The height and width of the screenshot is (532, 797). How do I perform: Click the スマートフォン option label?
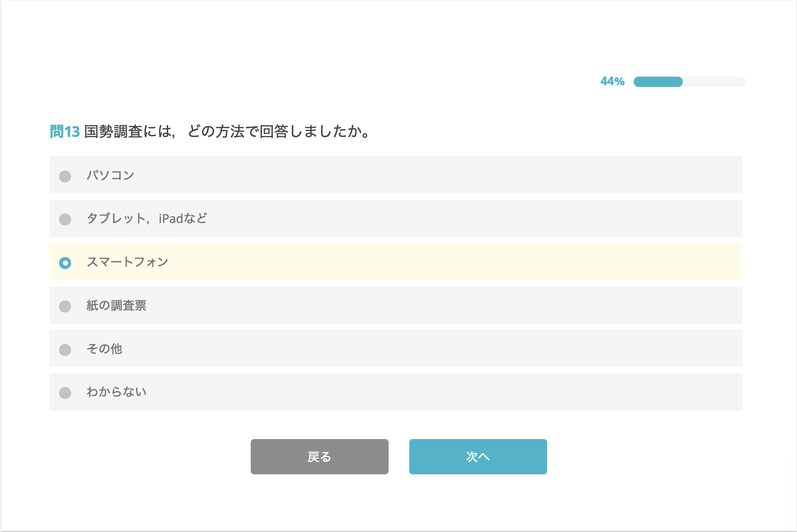pos(127,262)
